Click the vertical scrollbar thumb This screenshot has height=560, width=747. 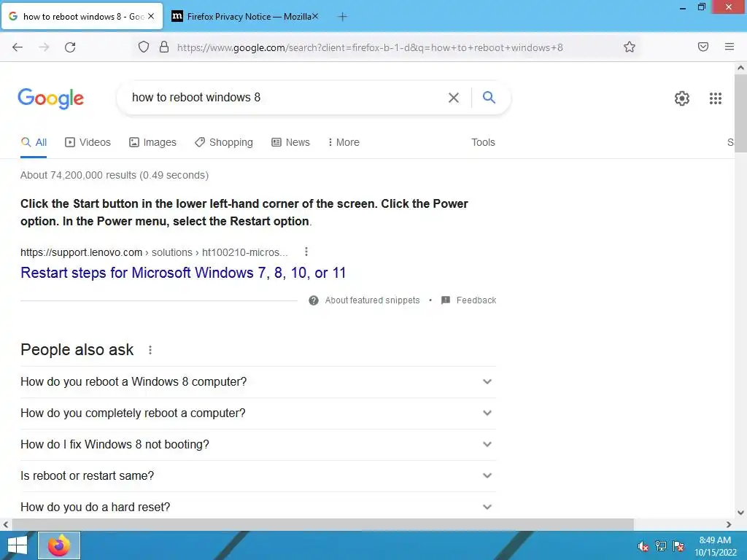[x=740, y=113]
